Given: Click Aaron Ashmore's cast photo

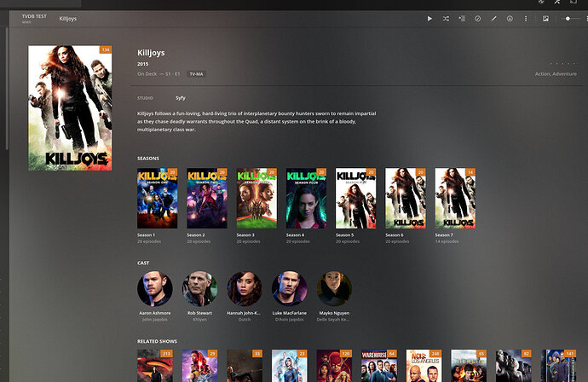Looking at the screenshot, I should pos(155,289).
